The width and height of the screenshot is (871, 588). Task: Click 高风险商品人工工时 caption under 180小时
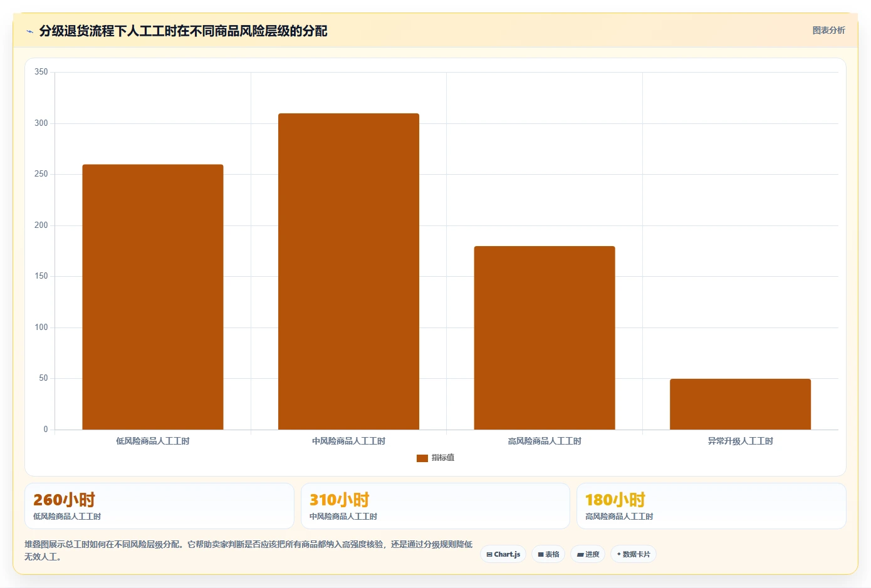(x=619, y=517)
